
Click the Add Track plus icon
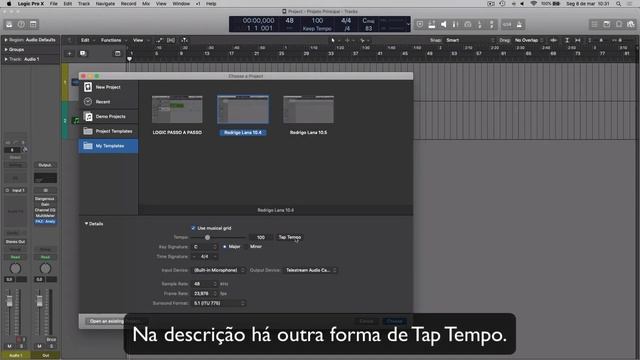69,53
